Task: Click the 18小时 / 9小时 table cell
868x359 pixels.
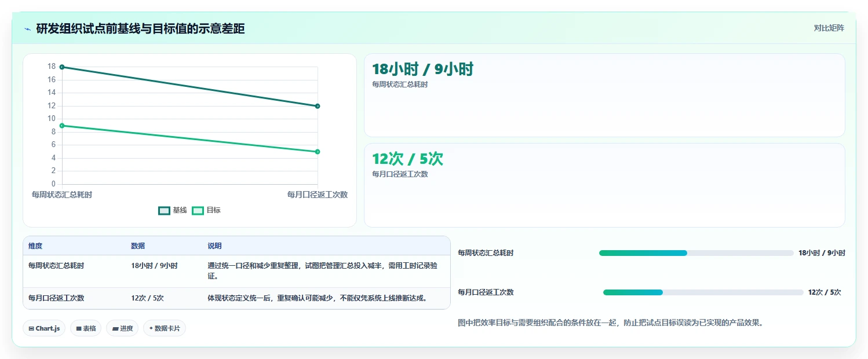Action: pos(154,266)
